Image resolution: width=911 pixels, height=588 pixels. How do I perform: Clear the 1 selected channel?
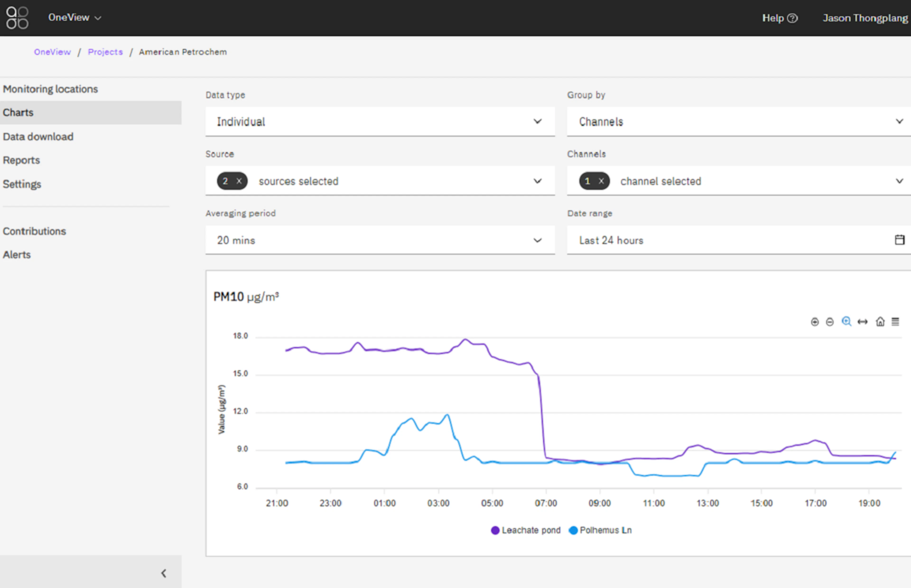pos(601,181)
